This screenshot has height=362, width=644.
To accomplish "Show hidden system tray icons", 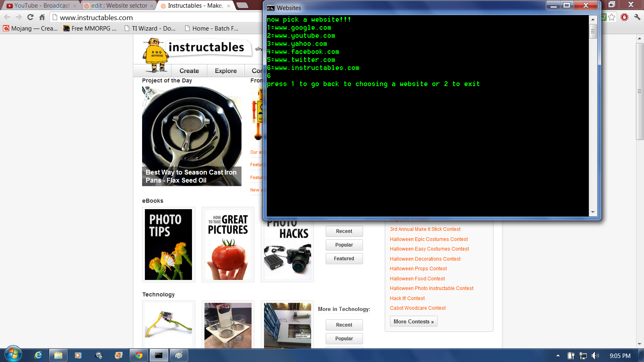I will (x=558, y=356).
